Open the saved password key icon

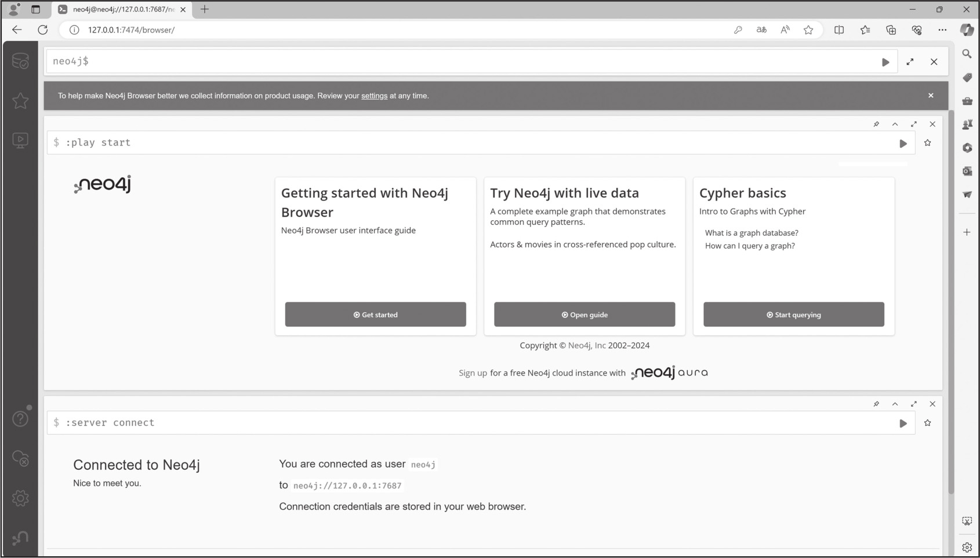pyautogui.click(x=738, y=30)
